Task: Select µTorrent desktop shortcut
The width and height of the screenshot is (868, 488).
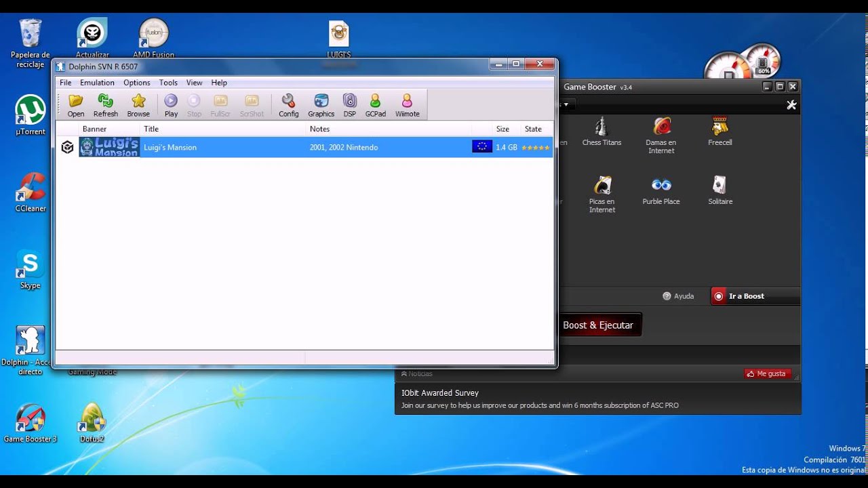Action: (x=31, y=115)
